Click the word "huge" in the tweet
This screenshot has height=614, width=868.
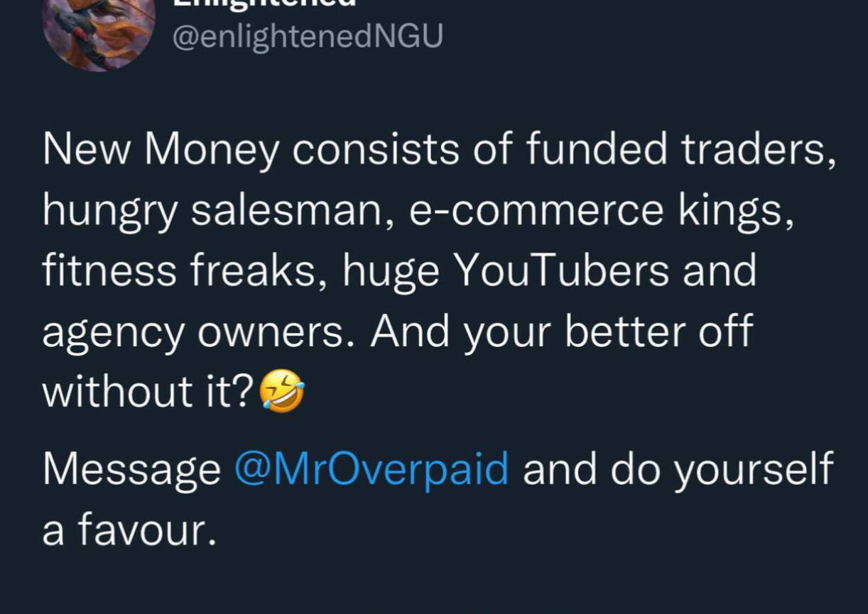tap(391, 270)
